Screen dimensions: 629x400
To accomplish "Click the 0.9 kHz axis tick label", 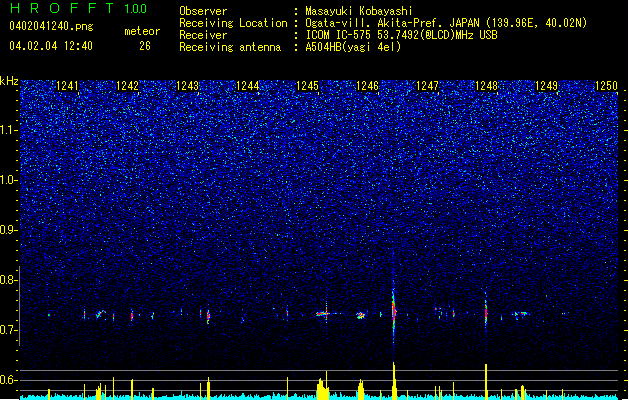I will click(8, 230).
